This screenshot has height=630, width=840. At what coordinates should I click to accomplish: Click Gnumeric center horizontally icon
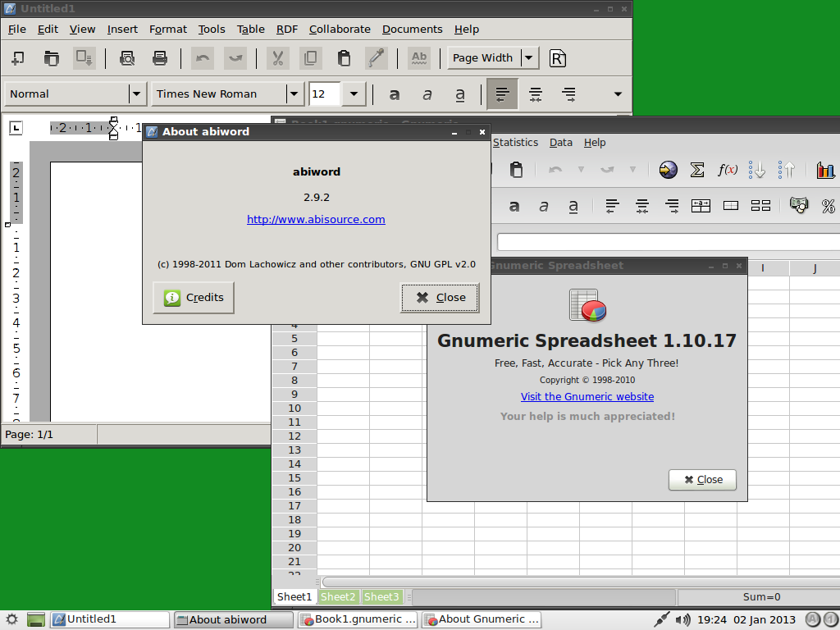pos(641,206)
